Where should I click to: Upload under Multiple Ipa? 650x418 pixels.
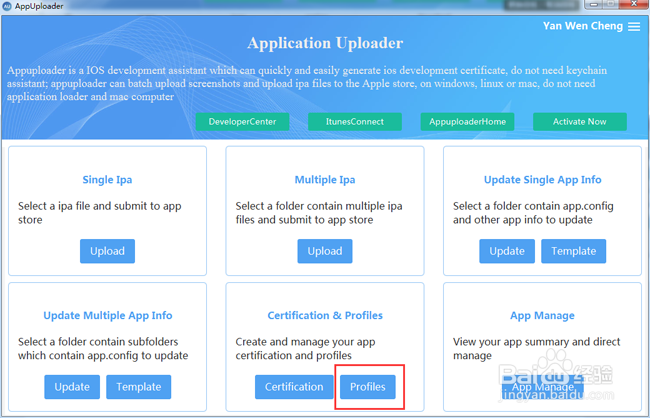pos(325,251)
